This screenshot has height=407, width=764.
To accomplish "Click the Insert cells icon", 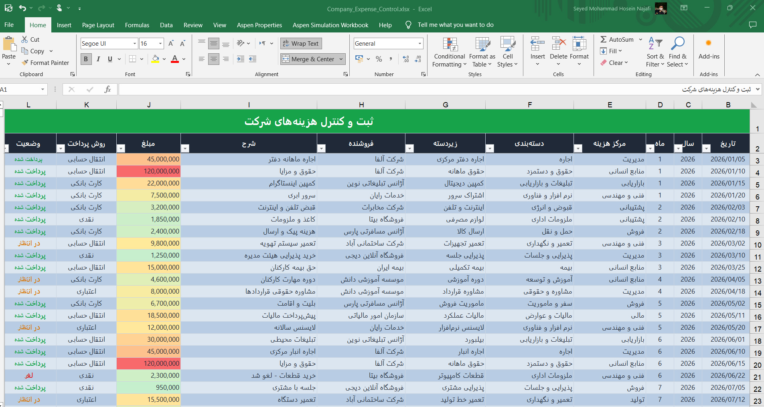I will [x=537, y=44].
